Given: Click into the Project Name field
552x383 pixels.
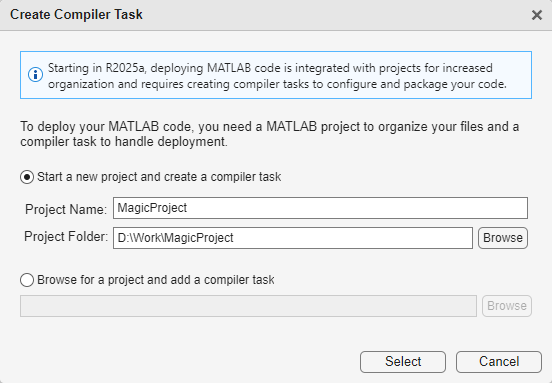Looking at the screenshot, I should [x=320, y=208].
